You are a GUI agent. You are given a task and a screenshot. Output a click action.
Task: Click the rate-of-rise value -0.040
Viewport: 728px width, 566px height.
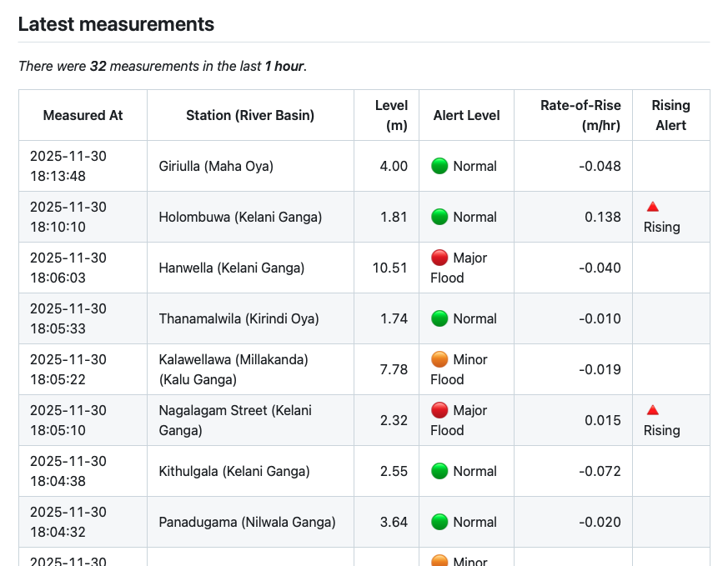pos(600,268)
